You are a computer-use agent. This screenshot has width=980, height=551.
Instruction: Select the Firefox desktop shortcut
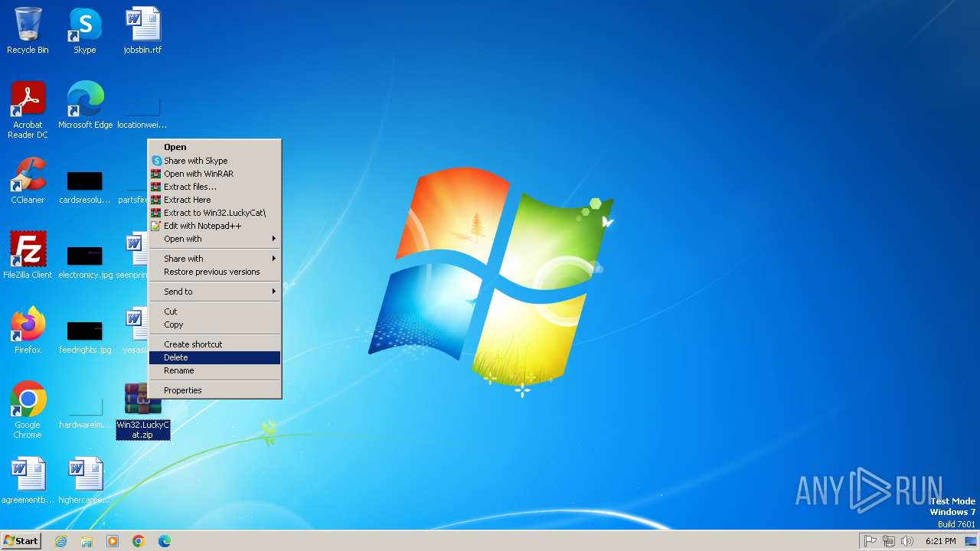[28, 331]
